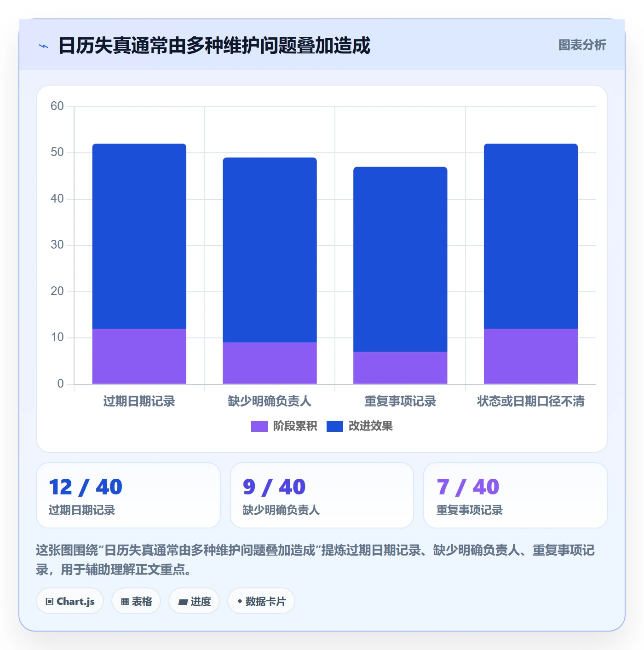Click the y-axis tick label 20
Screen dimensions: 644x650
57,291
